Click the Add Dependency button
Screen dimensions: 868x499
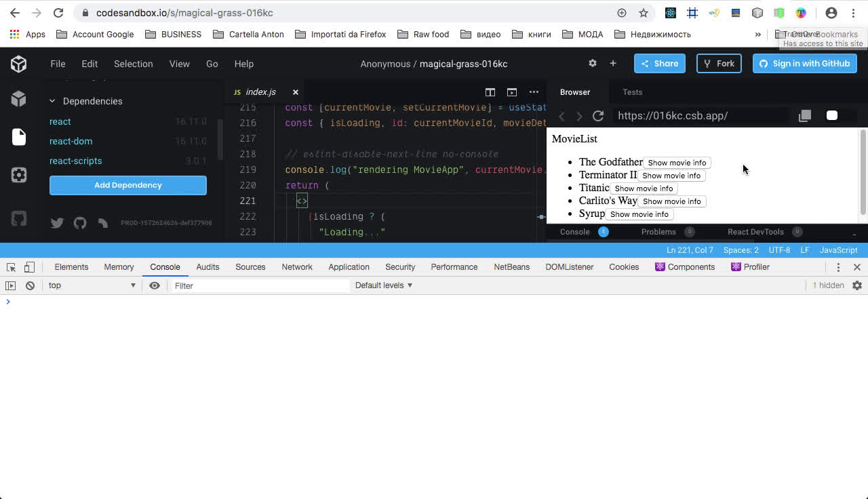(x=128, y=185)
